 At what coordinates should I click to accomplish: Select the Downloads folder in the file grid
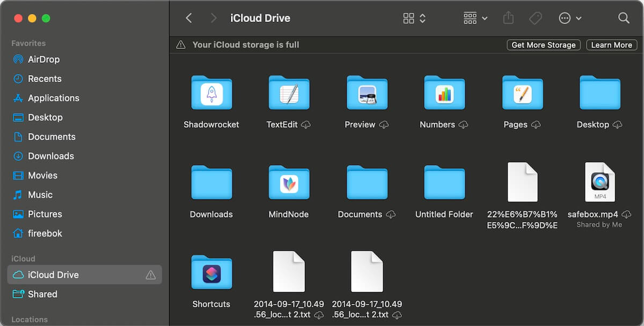click(x=211, y=182)
